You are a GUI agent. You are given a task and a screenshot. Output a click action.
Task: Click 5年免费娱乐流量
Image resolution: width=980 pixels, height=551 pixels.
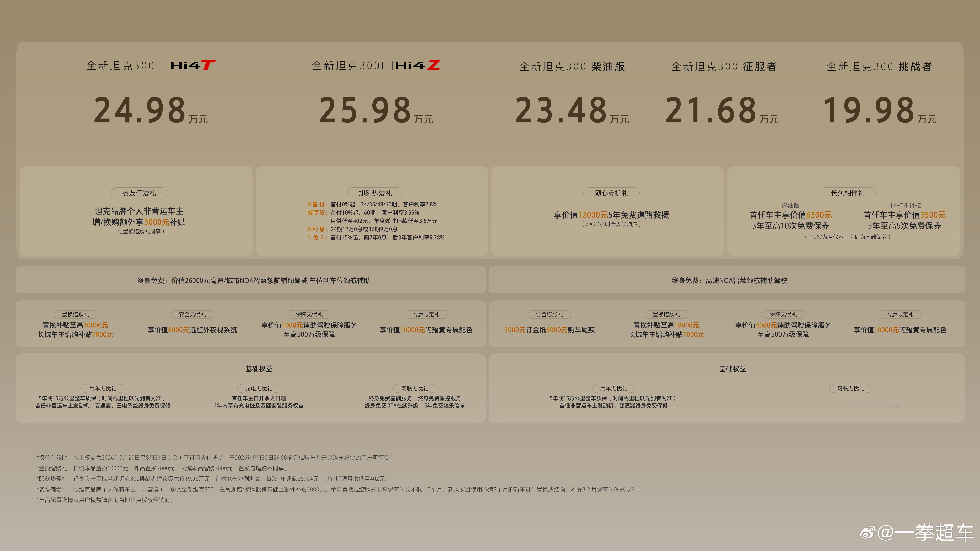444,406
